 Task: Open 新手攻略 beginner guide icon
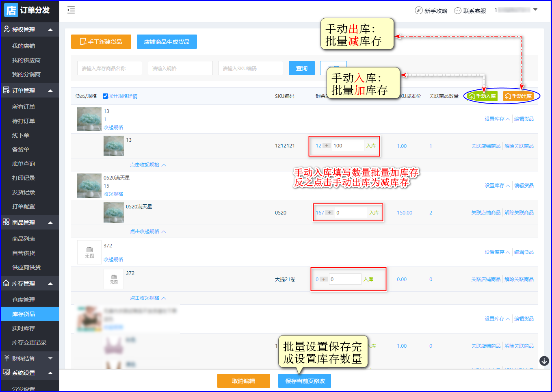click(x=418, y=11)
